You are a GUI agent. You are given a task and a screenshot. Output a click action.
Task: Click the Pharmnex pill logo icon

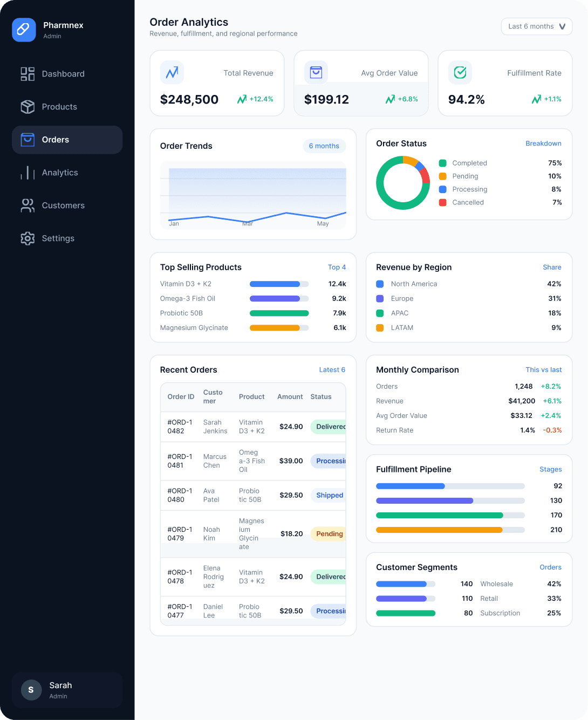24,30
